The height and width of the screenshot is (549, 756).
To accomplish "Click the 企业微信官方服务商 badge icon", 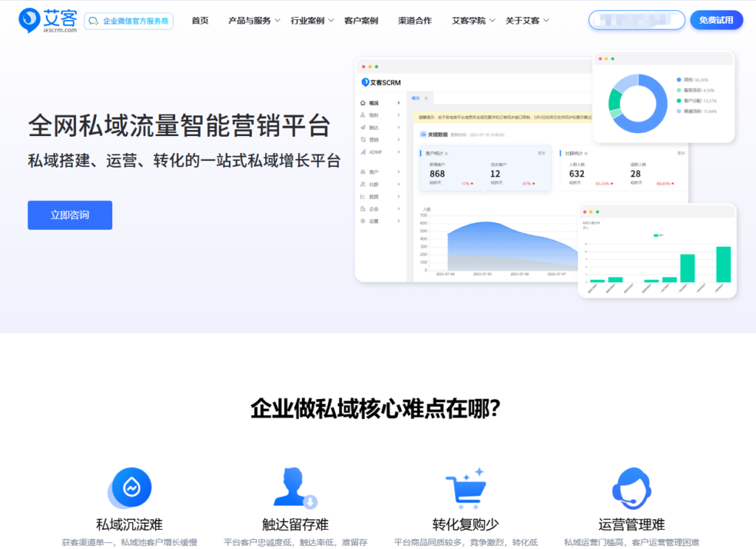I will (94, 21).
